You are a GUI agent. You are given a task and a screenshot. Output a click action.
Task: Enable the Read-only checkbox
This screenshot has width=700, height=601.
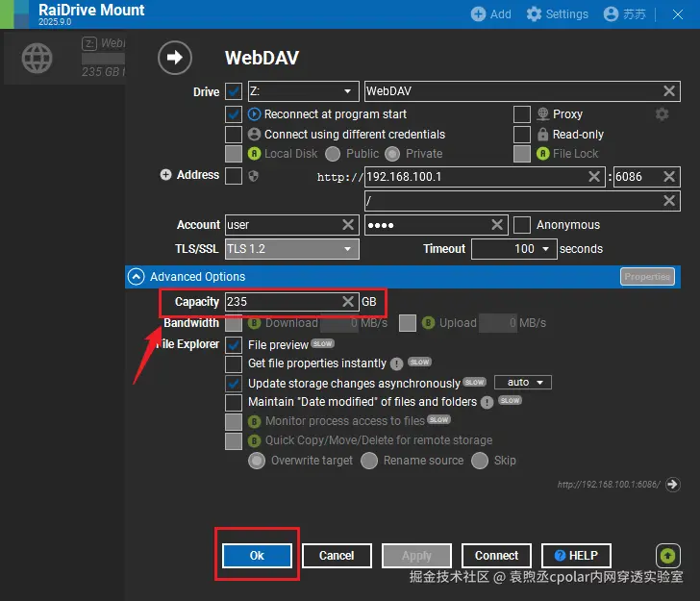(522, 135)
